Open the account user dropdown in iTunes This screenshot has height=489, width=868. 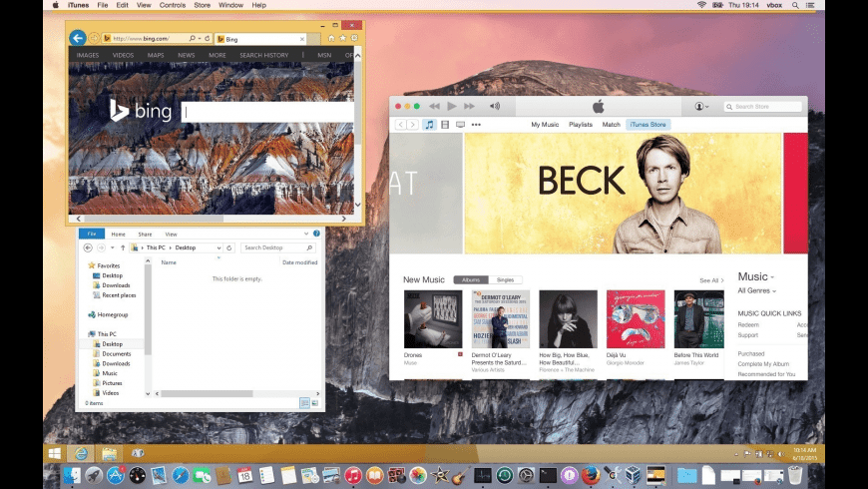[701, 106]
